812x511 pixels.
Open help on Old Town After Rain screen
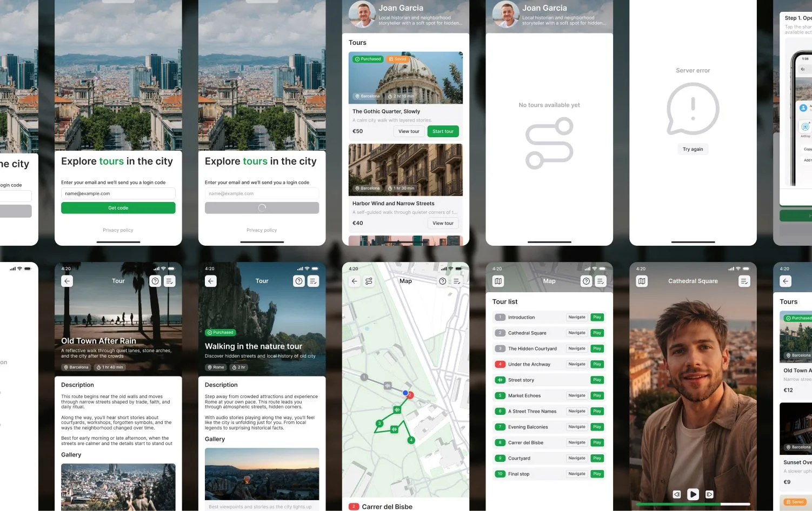click(x=155, y=281)
